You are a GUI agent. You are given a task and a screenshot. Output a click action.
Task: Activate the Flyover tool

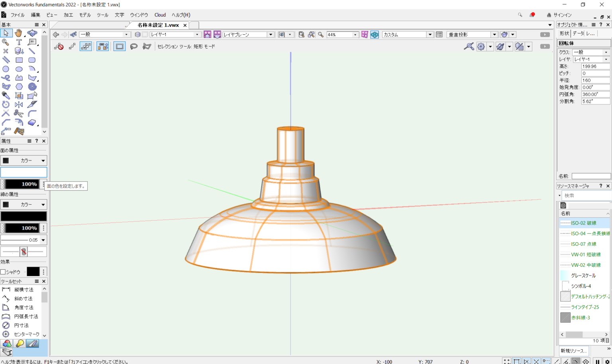[32, 33]
